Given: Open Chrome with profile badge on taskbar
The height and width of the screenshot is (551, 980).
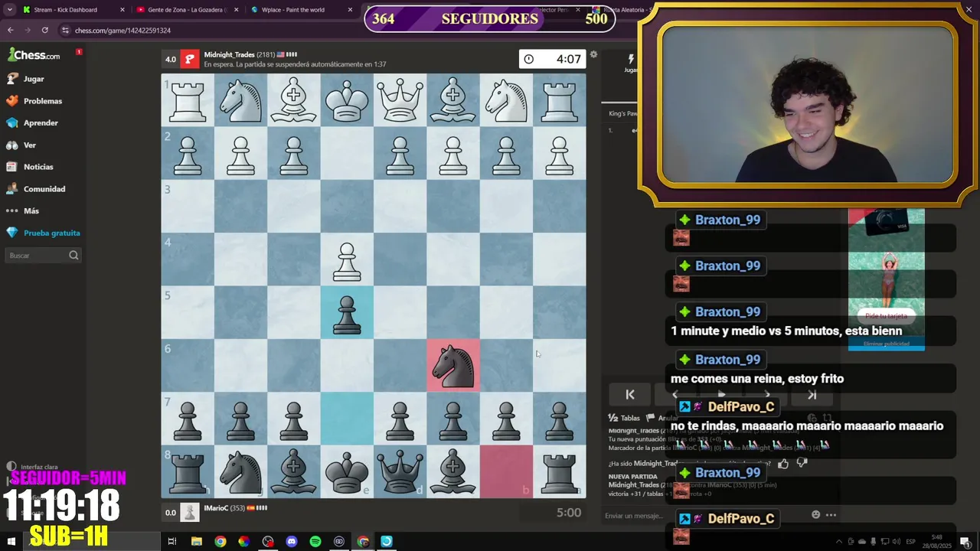Looking at the screenshot, I should tap(363, 541).
